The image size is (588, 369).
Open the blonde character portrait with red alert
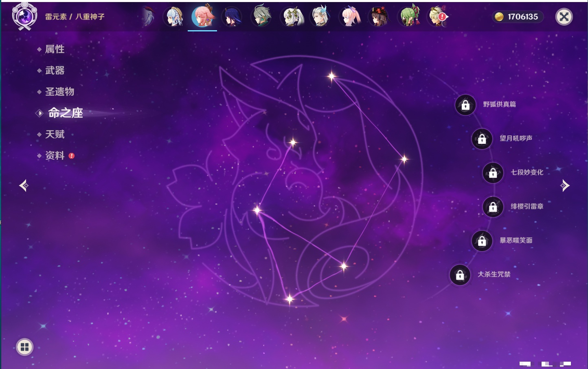(438, 17)
